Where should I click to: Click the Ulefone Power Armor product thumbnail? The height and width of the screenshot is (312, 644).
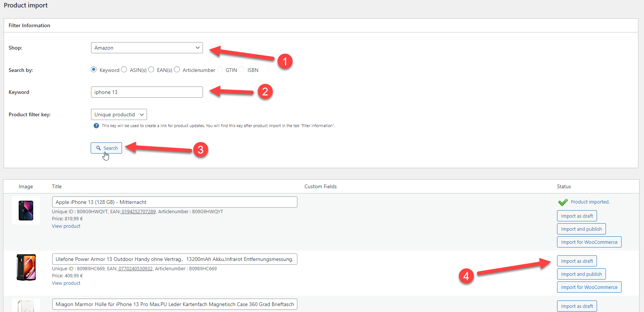tap(26, 267)
